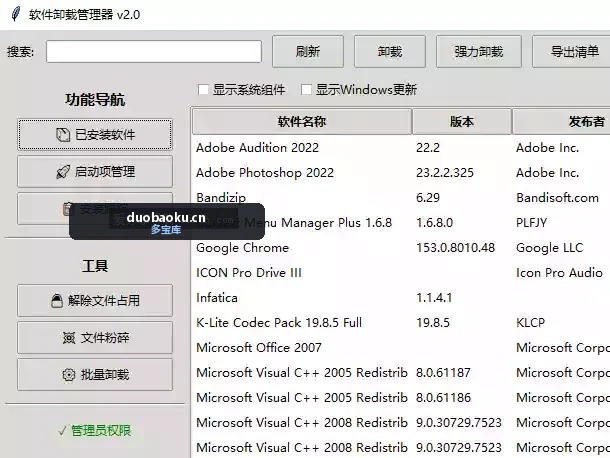Click the gear icon for 批量卸载
Screen dimensions: 610x458
click(69, 375)
